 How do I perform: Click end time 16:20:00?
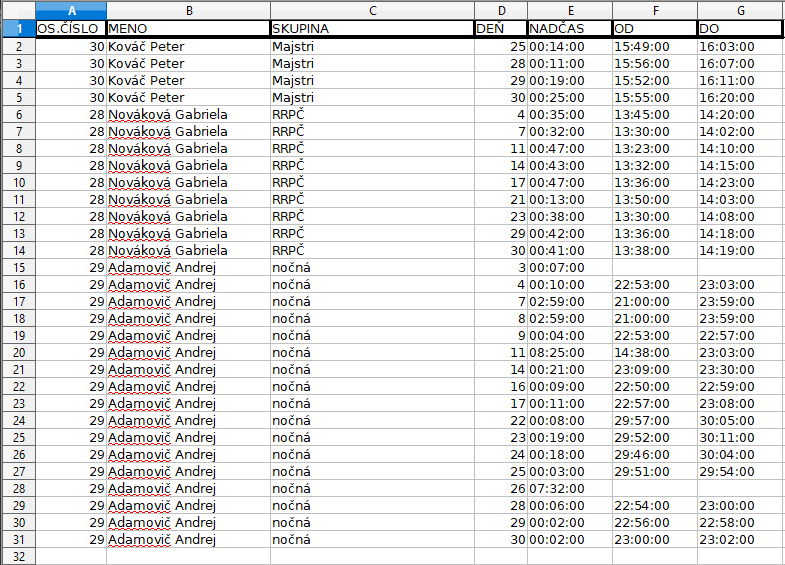click(x=741, y=98)
